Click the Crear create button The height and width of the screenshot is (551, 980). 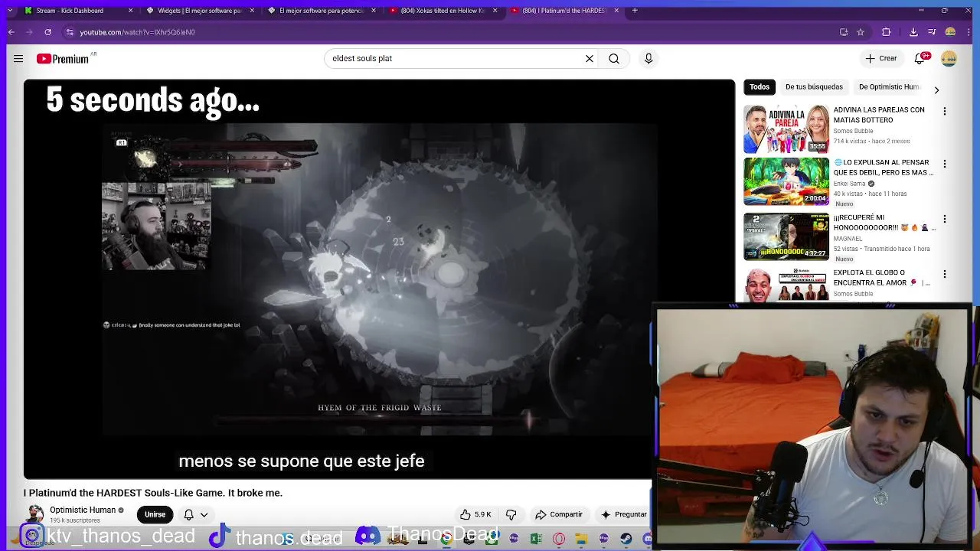point(880,58)
